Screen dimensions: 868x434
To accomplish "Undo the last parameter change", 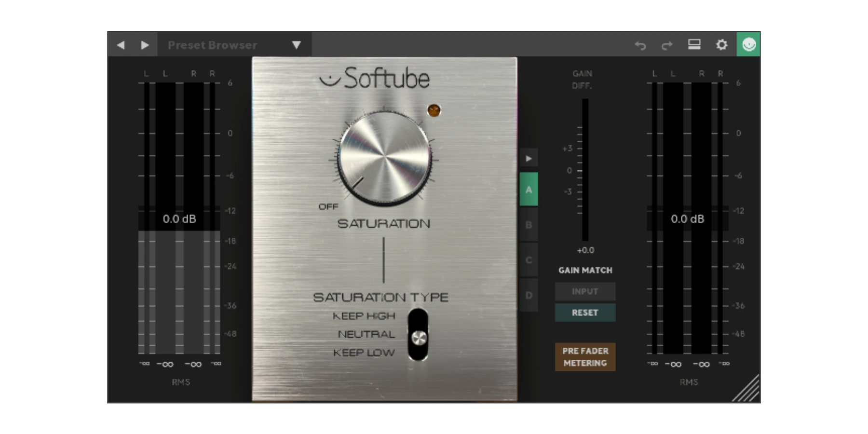I will (641, 45).
